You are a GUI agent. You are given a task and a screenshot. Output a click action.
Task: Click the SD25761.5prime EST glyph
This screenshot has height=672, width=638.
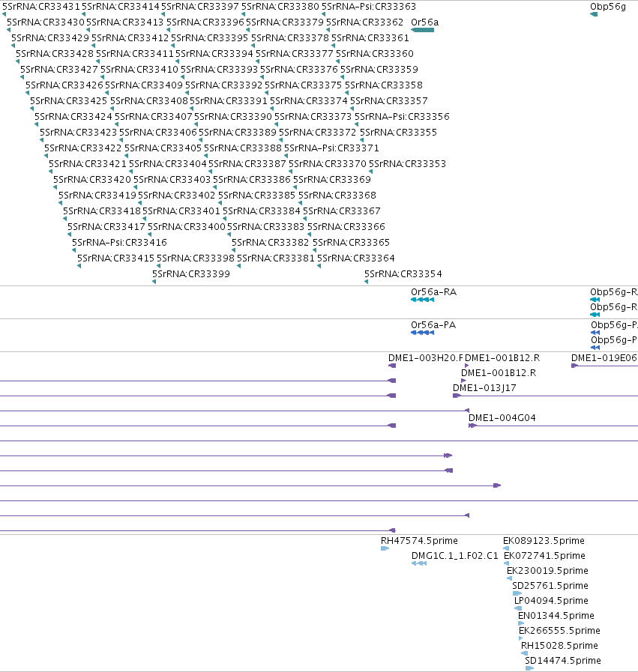tap(517, 593)
